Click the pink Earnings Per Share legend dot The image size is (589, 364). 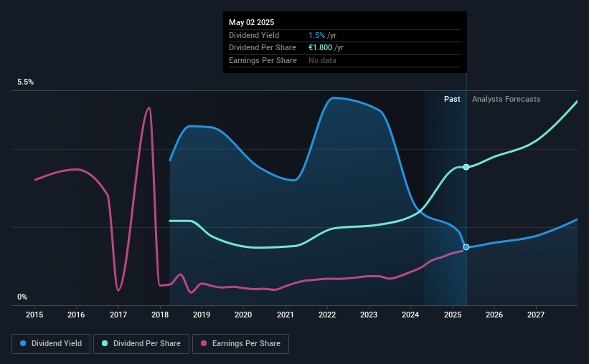[x=204, y=343]
